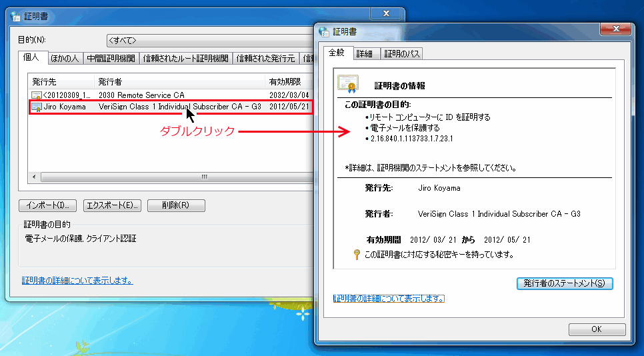
Task: Open the 証明のパス tab
Action: click(402, 54)
